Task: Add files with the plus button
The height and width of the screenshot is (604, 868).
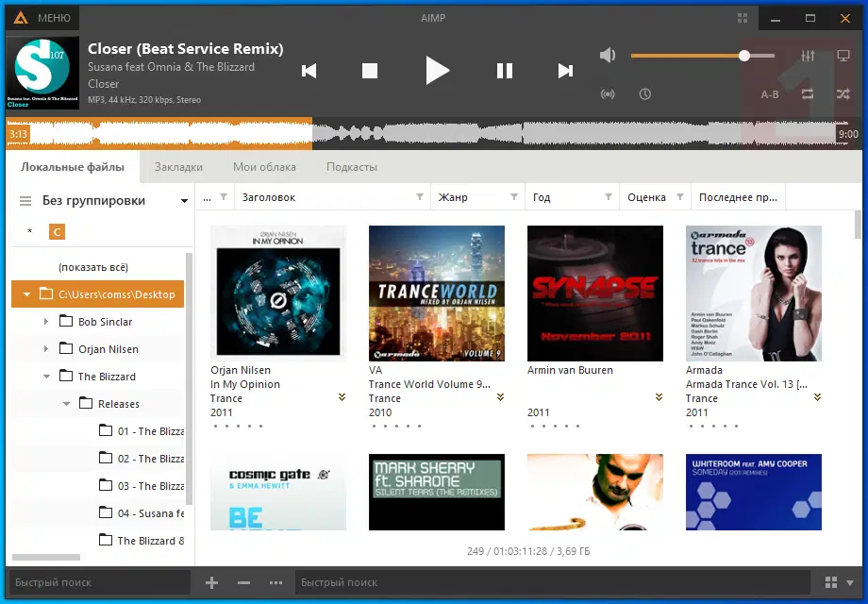Action: click(x=211, y=582)
